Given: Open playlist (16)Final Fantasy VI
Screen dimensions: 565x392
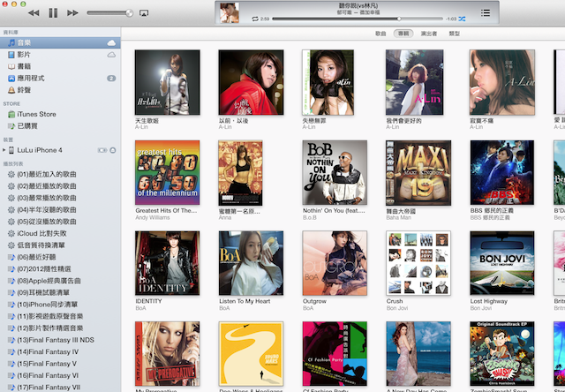Looking at the screenshot, I should tap(60, 375).
